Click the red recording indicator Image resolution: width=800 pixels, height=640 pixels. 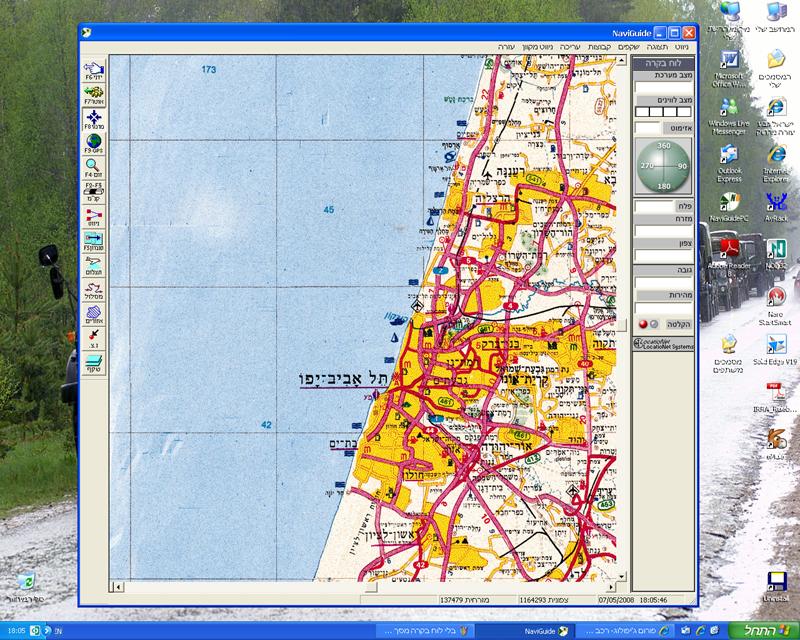click(x=643, y=324)
